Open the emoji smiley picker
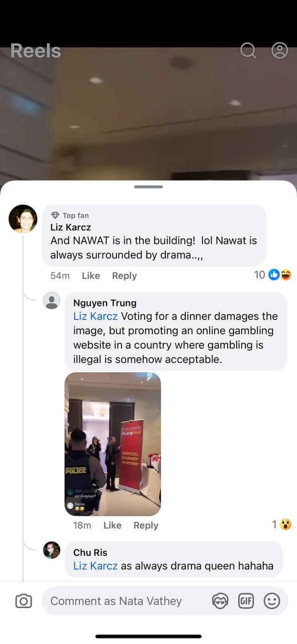Image resolution: width=297 pixels, height=644 pixels. point(272,601)
